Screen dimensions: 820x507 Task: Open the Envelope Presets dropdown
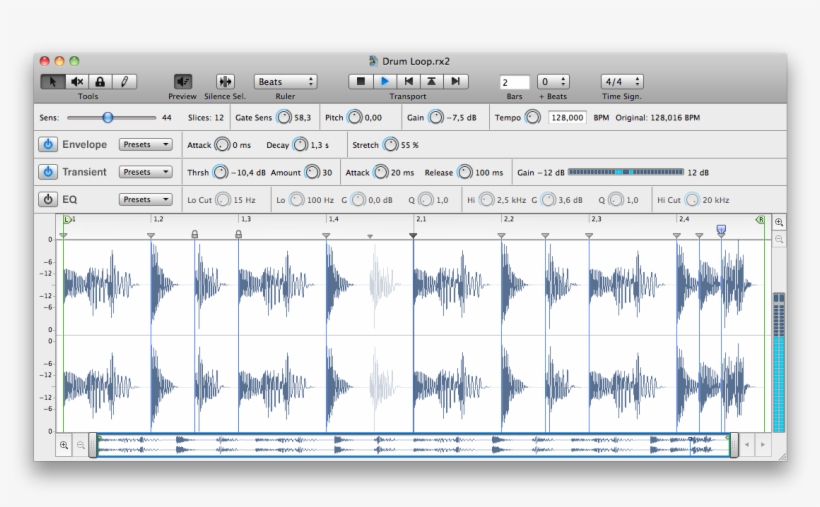[145, 145]
